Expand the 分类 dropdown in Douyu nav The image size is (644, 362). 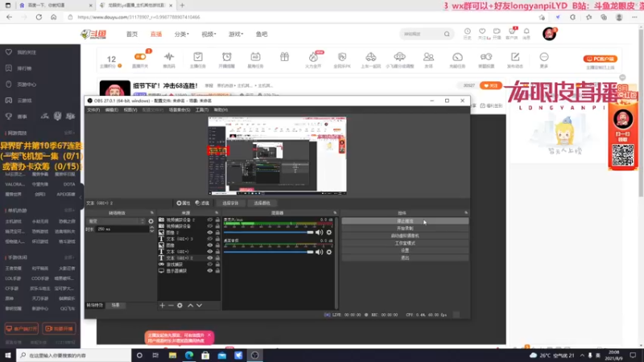click(182, 34)
